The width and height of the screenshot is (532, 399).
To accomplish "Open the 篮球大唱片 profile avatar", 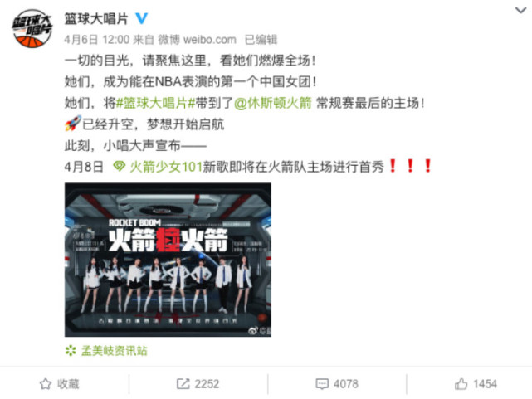I will coord(32,28).
